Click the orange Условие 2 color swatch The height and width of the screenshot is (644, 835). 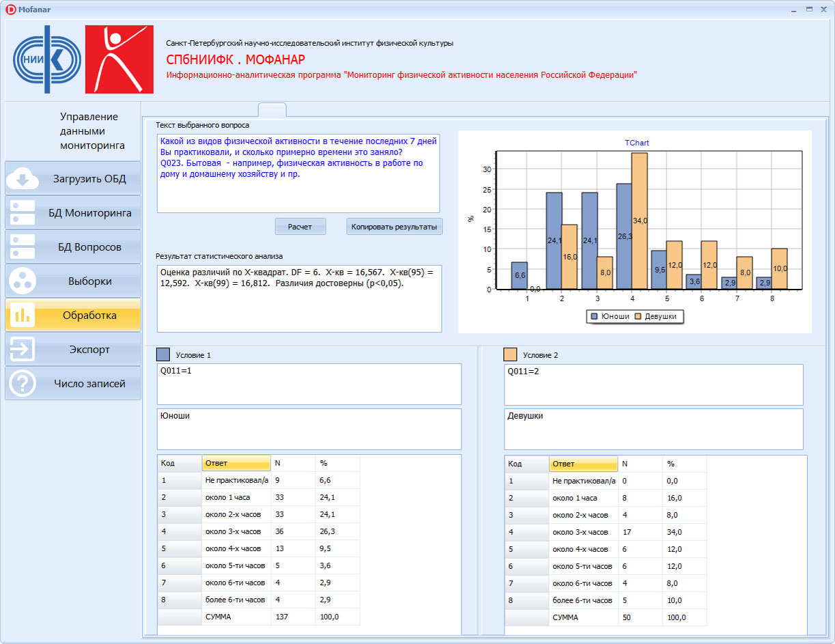pos(510,354)
